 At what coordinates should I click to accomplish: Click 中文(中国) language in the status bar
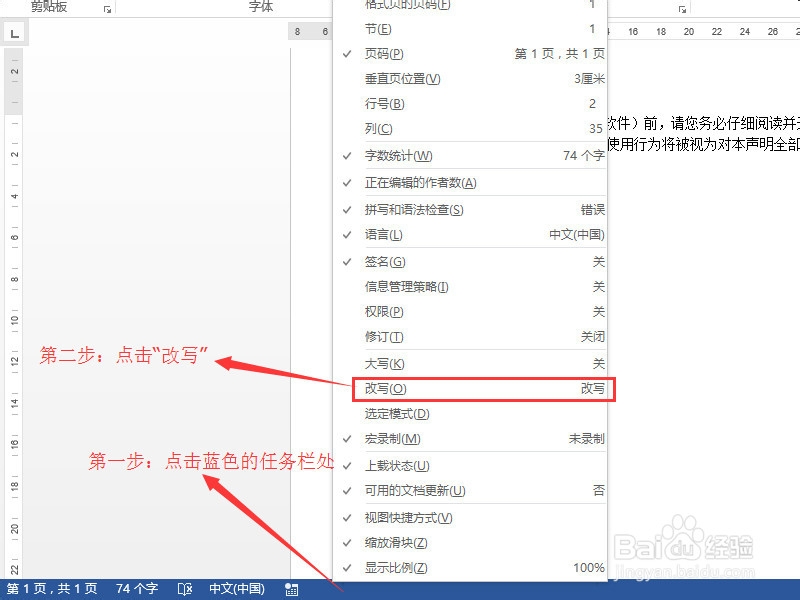tap(237, 589)
